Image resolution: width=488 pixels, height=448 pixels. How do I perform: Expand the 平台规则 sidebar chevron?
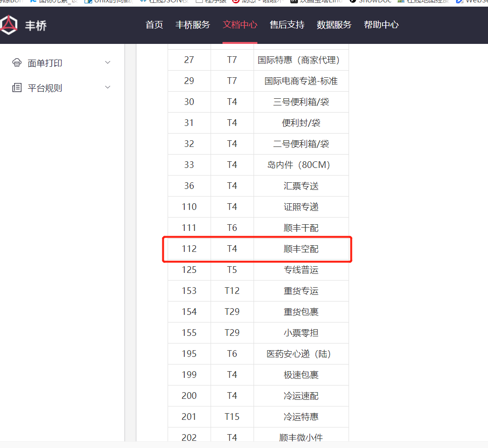coord(108,87)
